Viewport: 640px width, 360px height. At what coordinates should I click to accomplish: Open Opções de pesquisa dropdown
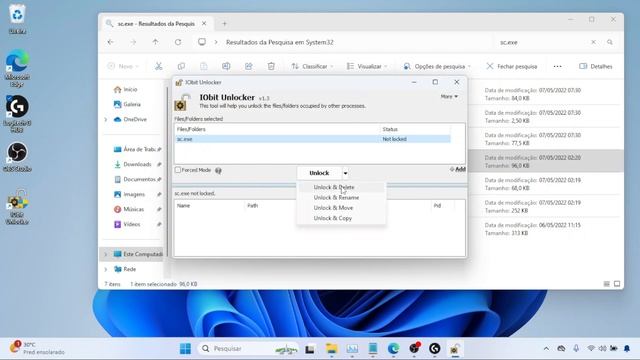437,66
